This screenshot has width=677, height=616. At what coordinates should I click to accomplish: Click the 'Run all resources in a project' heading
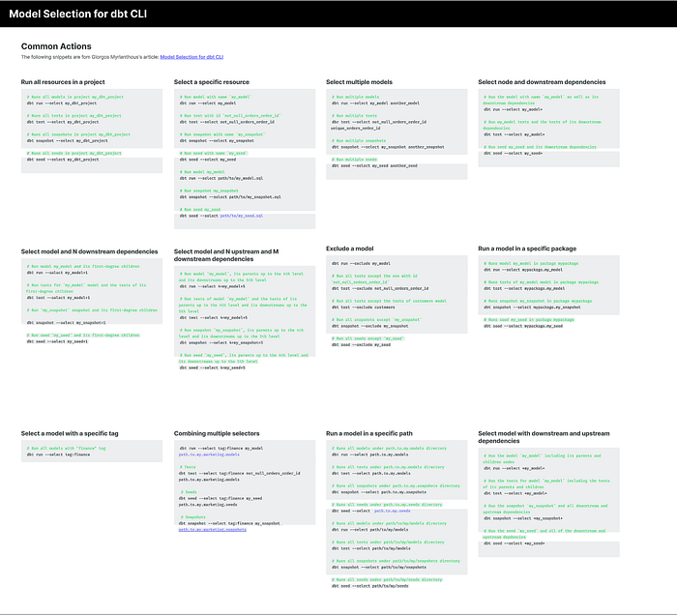pos(63,82)
